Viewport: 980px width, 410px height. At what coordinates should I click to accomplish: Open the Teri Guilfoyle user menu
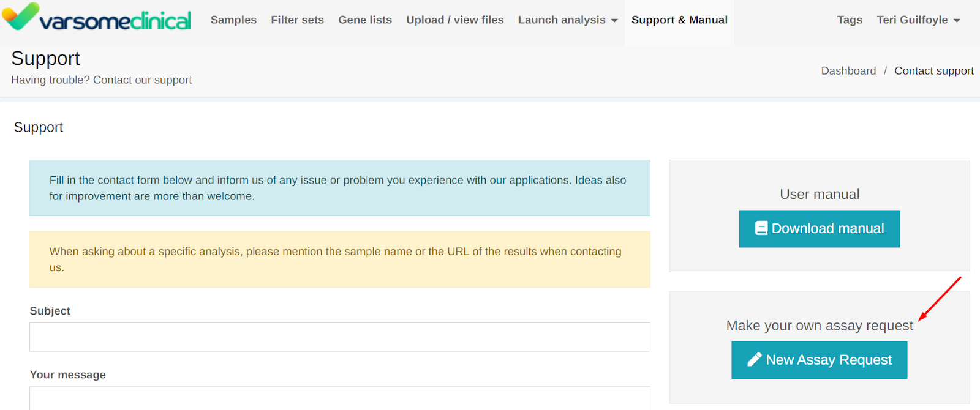(912, 20)
